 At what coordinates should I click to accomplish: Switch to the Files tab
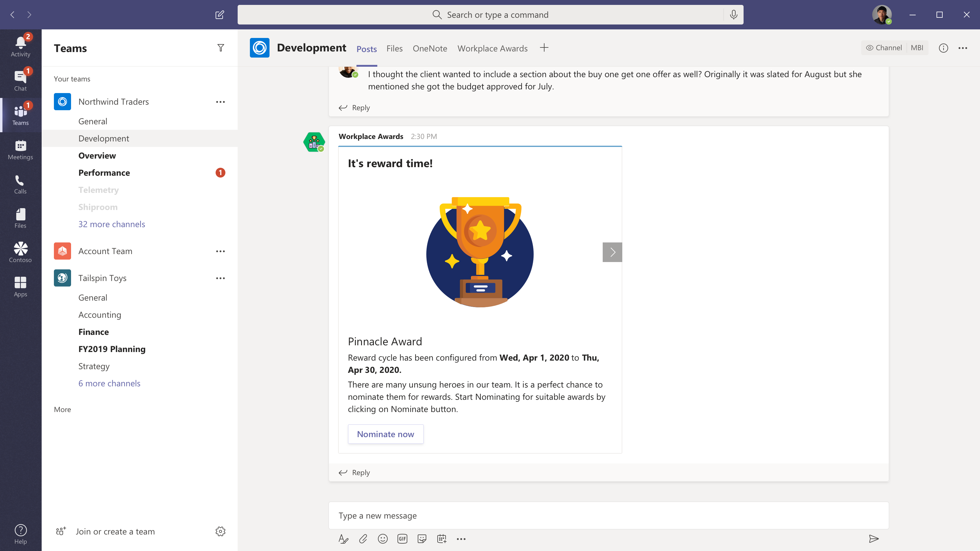pyautogui.click(x=394, y=49)
